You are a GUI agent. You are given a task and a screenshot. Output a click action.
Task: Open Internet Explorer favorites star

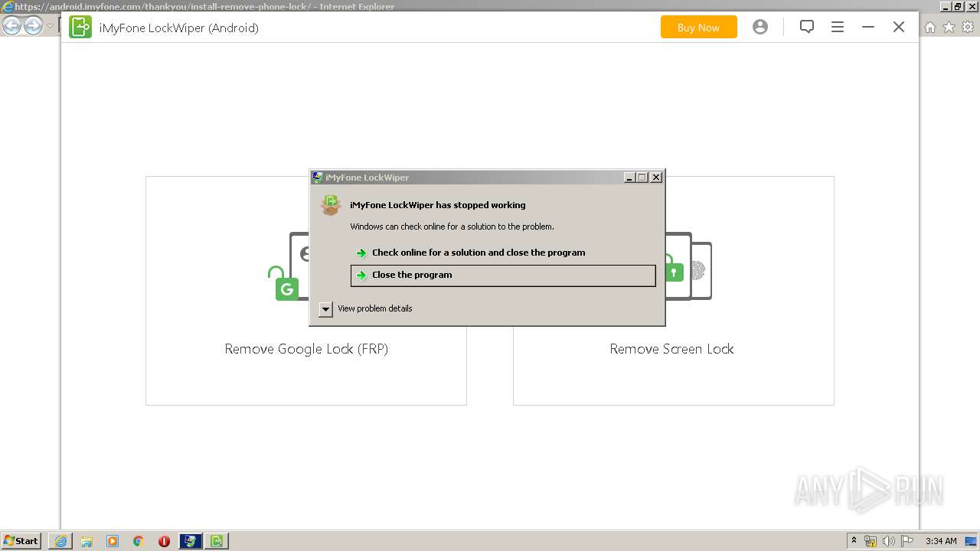[949, 28]
